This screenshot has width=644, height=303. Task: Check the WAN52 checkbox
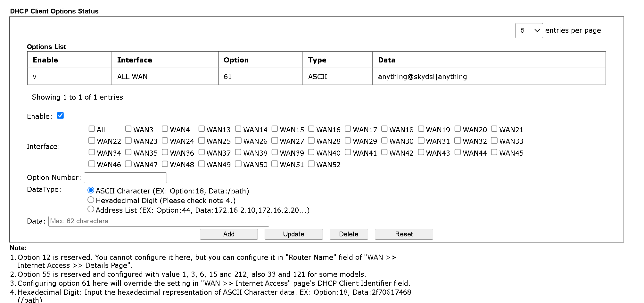(x=311, y=164)
